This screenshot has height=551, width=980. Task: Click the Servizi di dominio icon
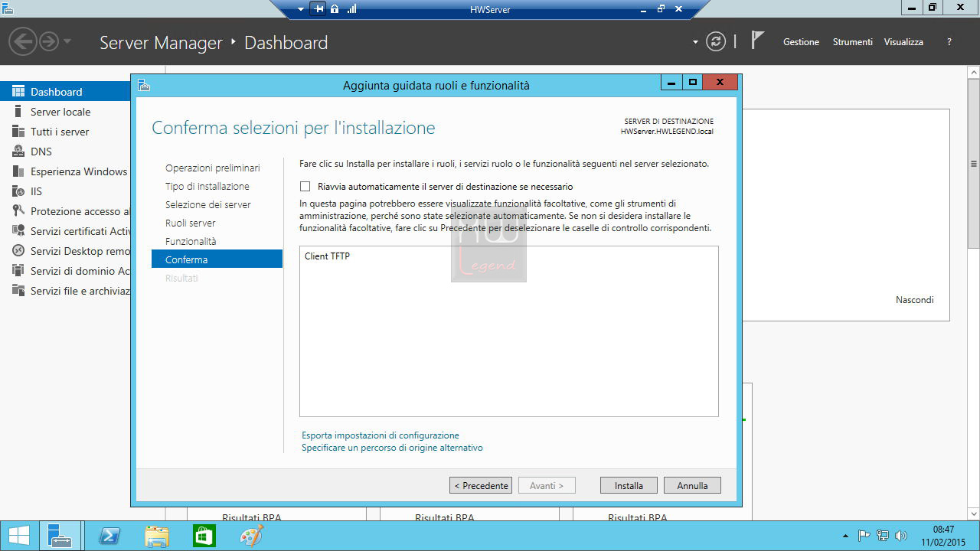(18, 271)
